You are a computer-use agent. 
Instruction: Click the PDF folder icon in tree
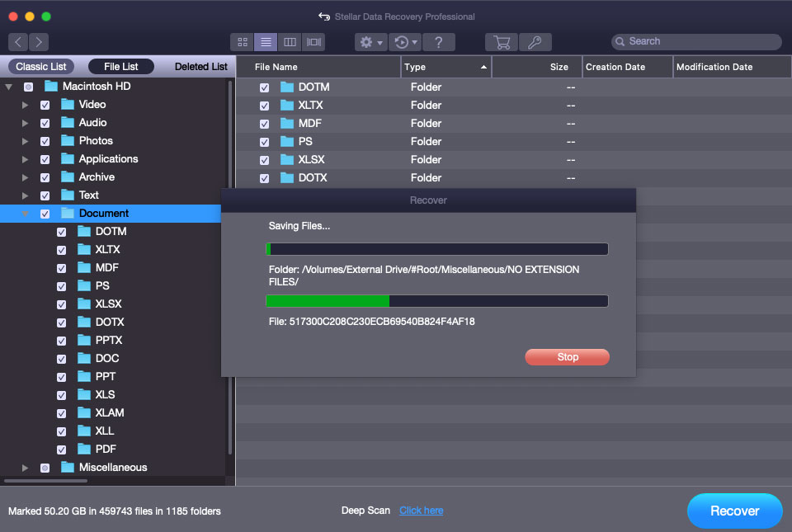[84, 450]
